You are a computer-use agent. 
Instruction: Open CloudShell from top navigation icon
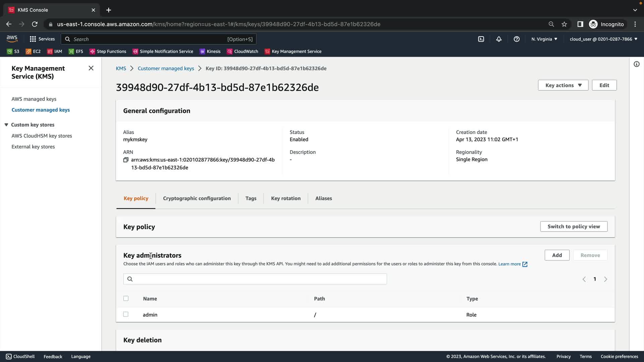tap(481, 39)
